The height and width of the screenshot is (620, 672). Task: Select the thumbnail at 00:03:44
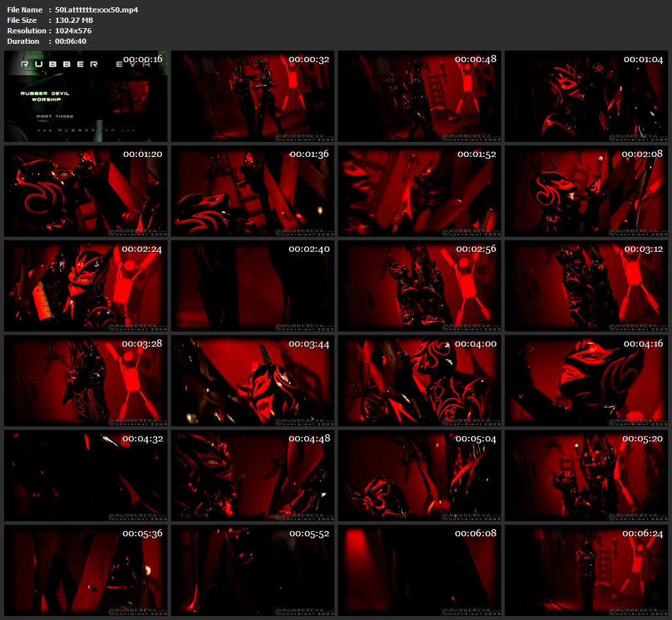pos(253,381)
